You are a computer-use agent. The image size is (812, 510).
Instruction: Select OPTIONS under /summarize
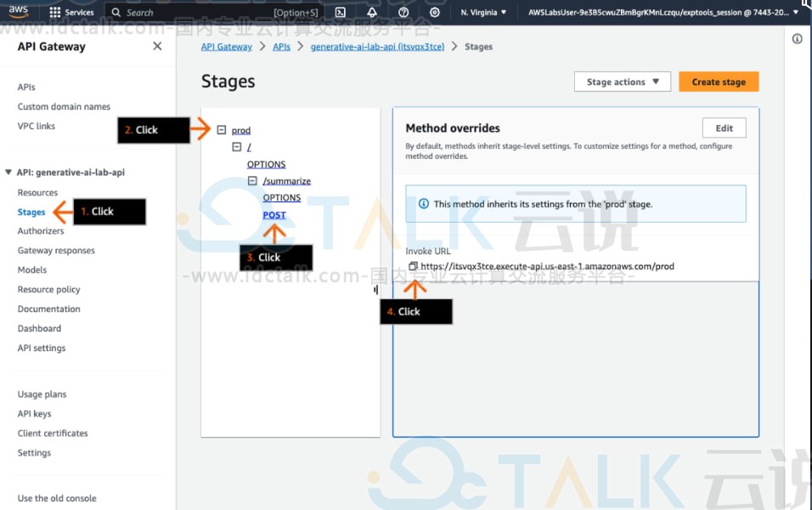point(282,197)
